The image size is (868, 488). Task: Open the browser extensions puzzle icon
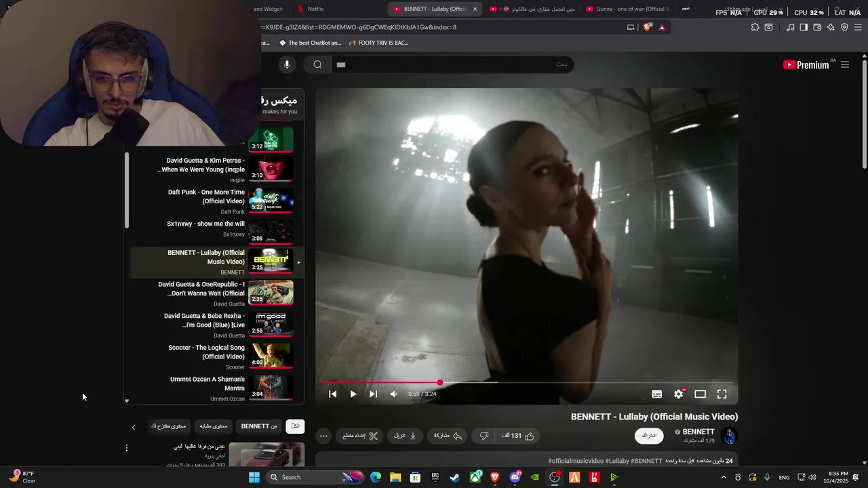click(755, 27)
